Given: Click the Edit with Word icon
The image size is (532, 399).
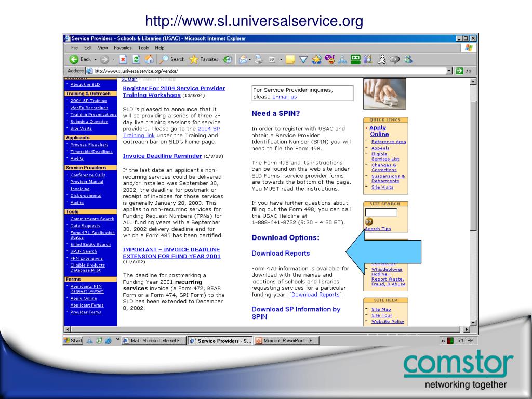Looking at the screenshot, I should click(272, 59).
